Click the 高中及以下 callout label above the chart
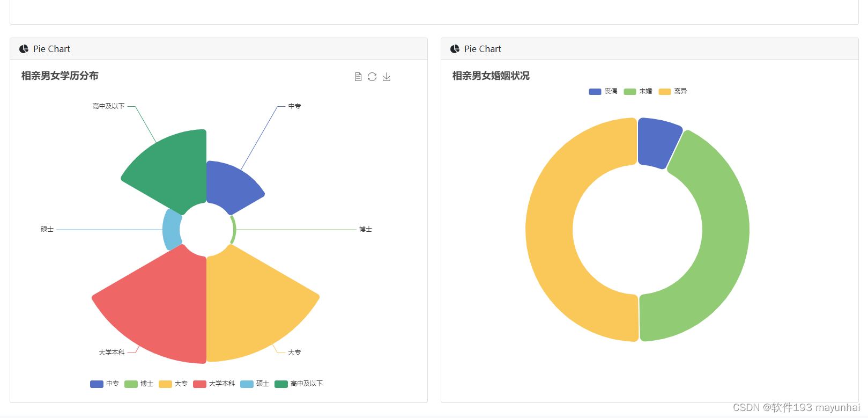 (108, 106)
